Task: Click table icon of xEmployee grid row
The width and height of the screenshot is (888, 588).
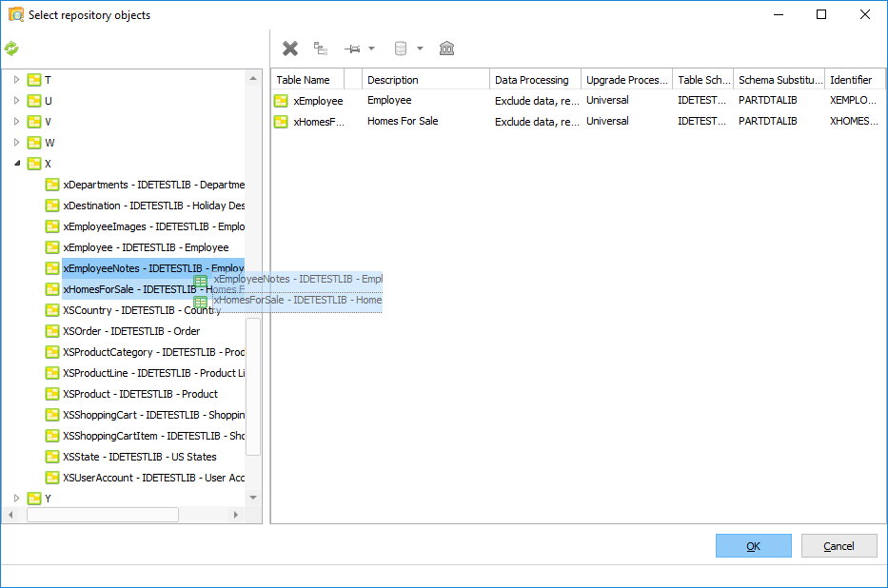Action: coord(281,101)
